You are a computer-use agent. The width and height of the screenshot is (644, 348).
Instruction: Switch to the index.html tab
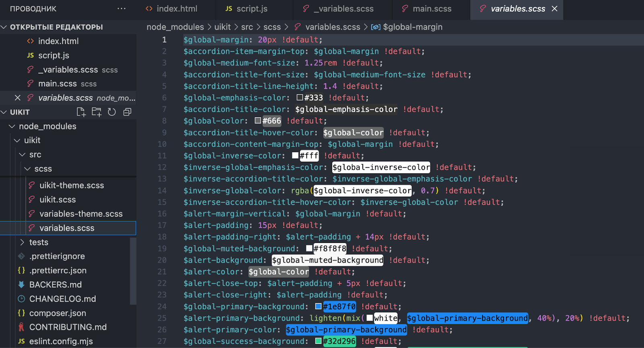(x=172, y=8)
